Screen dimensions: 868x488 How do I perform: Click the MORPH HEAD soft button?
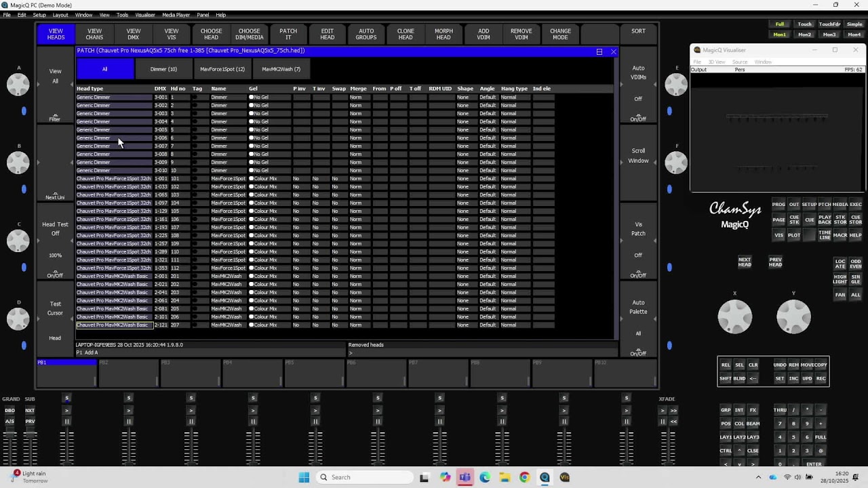coord(443,34)
